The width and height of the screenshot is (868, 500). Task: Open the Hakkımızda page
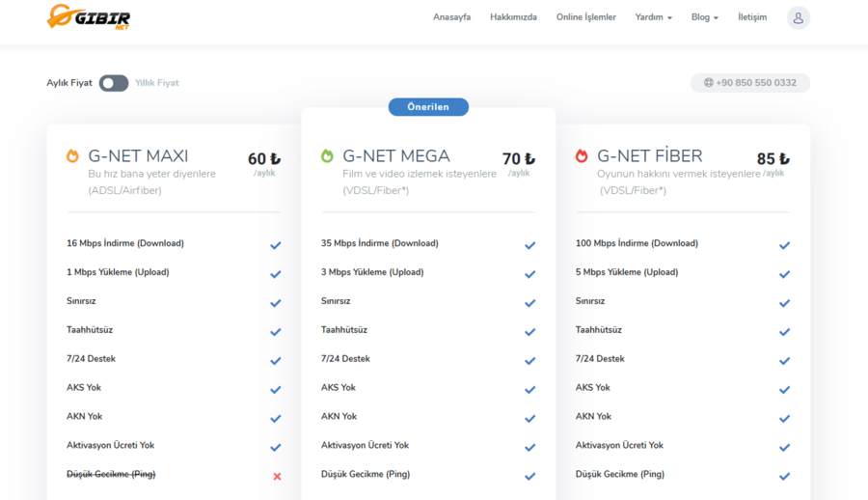tap(513, 17)
